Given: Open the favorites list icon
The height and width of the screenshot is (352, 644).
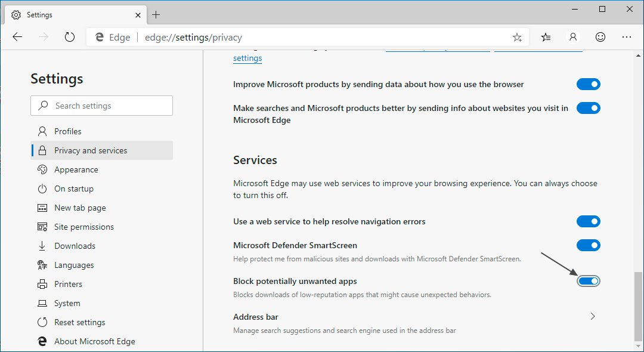Looking at the screenshot, I should pyautogui.click(x=546, y=37).
